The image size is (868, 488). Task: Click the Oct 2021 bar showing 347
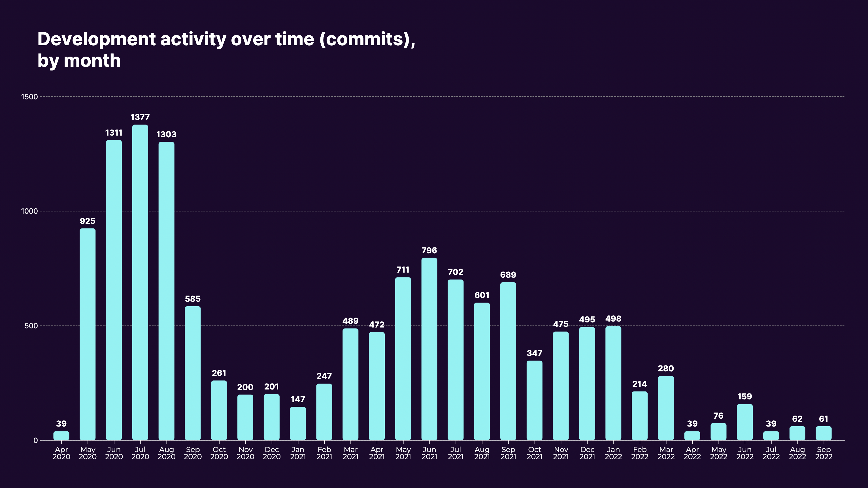pyautogui.click(x=534, y=400)
